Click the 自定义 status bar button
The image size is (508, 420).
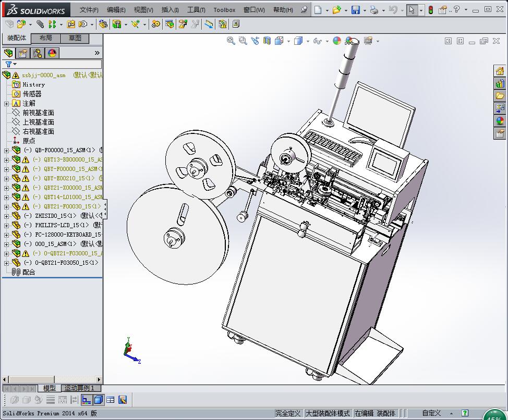[431, 413]
